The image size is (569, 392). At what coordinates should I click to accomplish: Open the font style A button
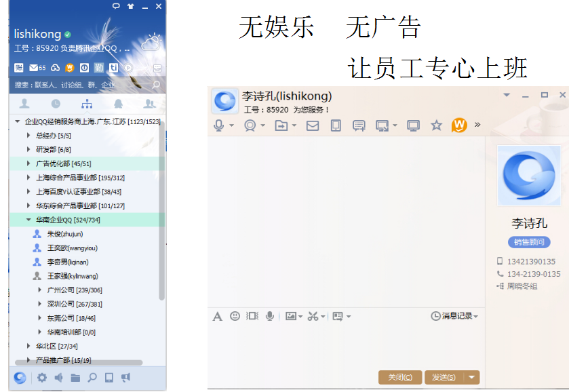(x=218, y=316)
